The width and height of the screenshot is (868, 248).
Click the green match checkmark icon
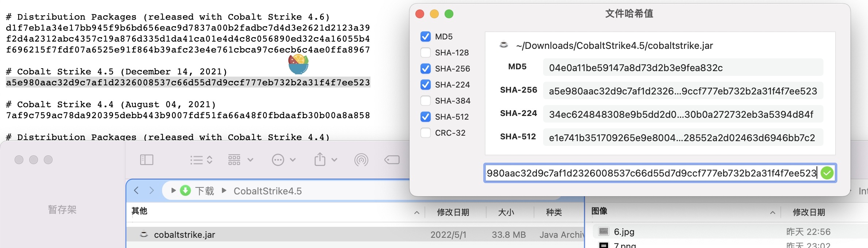pos(827,173)
